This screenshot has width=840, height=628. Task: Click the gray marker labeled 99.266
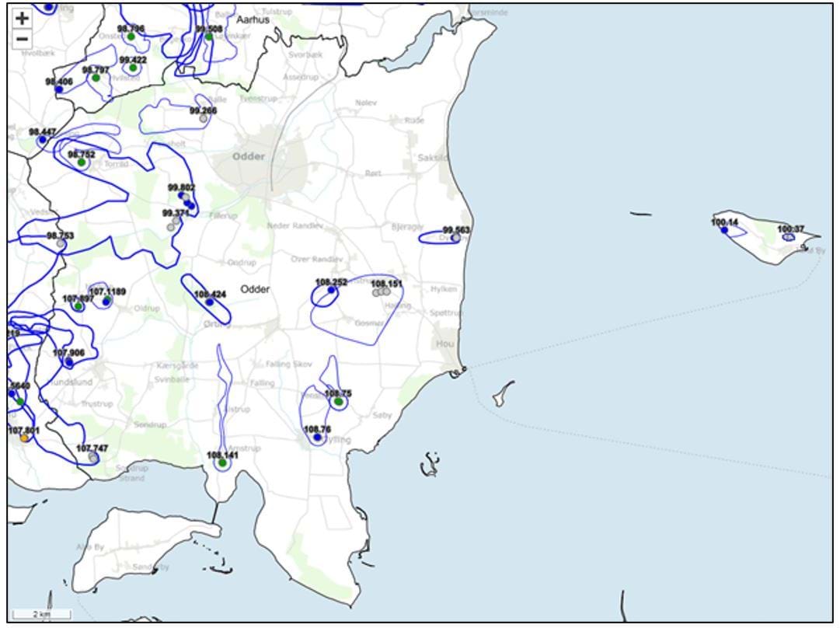coord(204,119)
